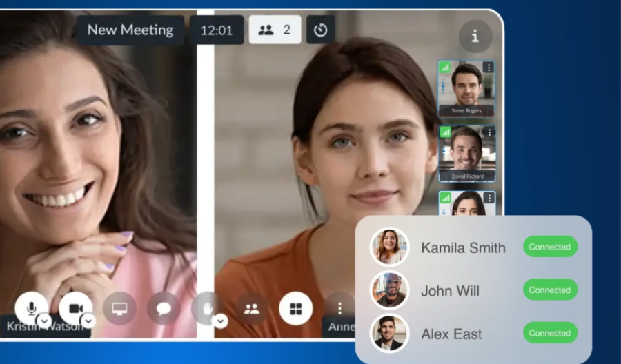621x364 pixels.
Task: Expand raise hand options chevron
Action: (220, 321)
